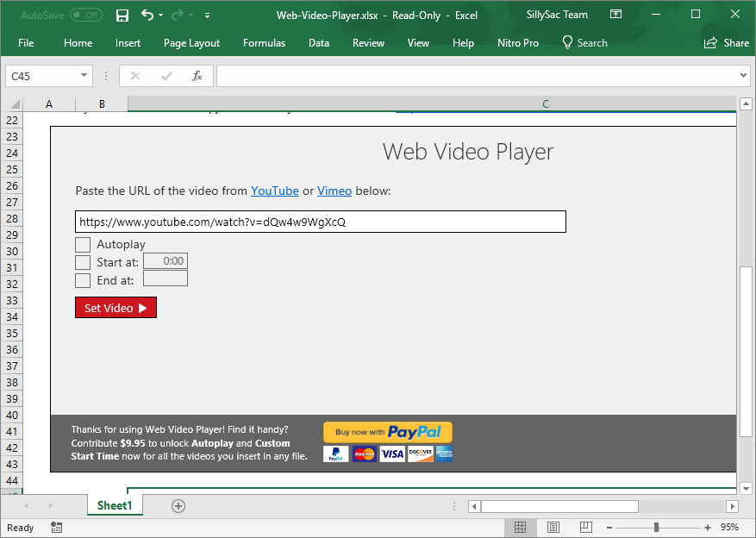Screen dimensions: 756x538
Task: Click the macro recording status bar icon
Action: tap(56, 528)
